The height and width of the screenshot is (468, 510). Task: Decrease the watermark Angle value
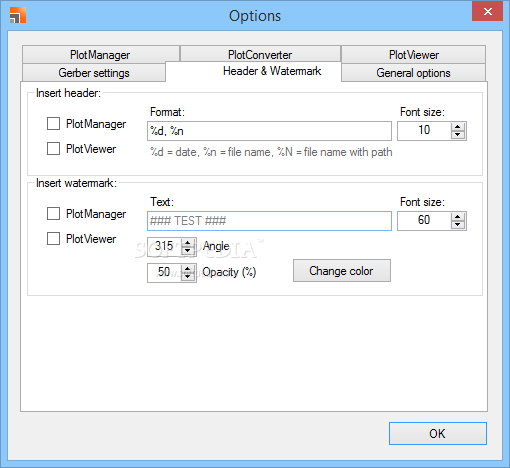pos(188,251)
